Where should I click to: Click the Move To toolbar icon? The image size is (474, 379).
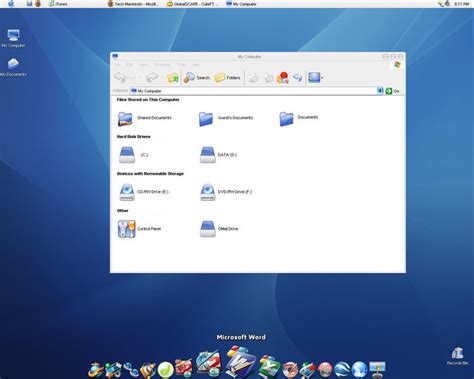254,78
